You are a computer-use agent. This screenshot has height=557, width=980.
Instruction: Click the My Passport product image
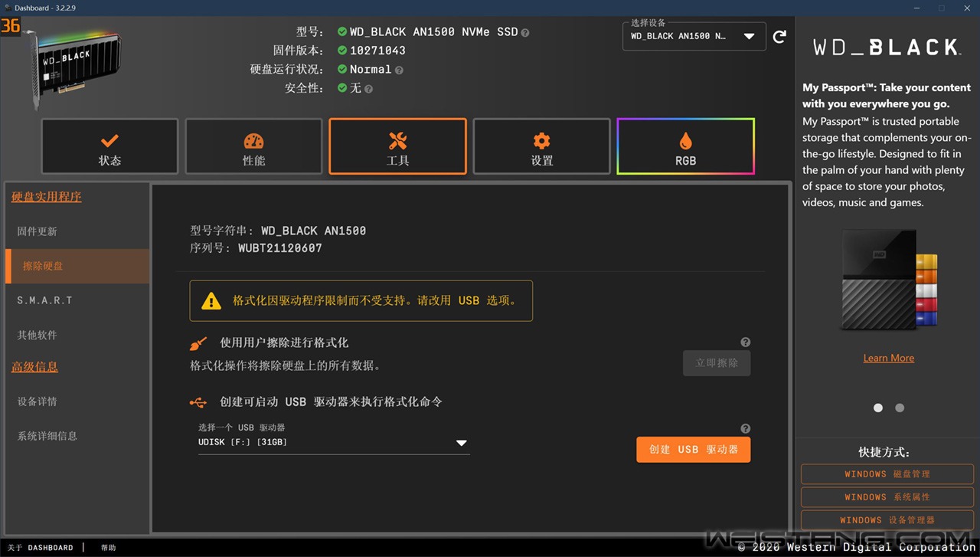click(889, 280)
